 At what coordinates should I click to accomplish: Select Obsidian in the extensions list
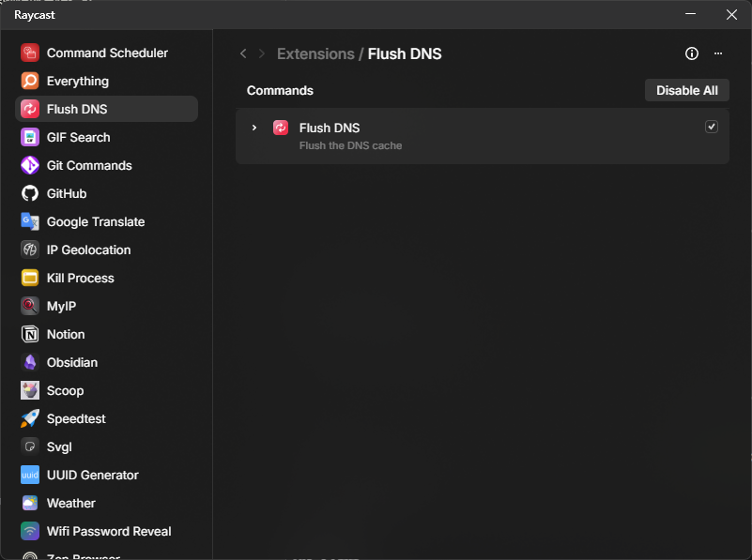(x=72, y=363)
